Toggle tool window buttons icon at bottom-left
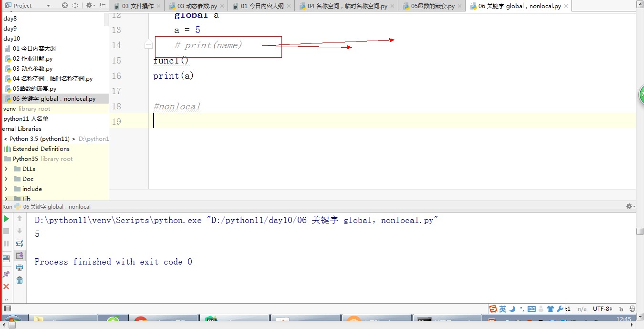Screen dimensions: 644x329 point(7,309)
